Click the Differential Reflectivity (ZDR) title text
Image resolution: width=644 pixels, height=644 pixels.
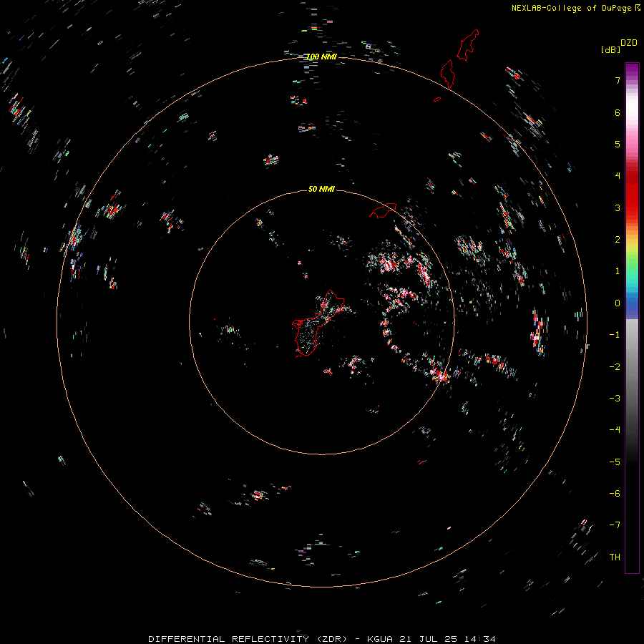(x=249, y=639)
